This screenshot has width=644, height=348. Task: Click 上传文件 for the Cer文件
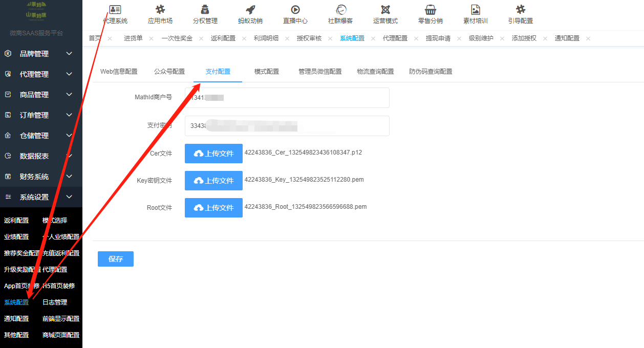pos(213,154)
